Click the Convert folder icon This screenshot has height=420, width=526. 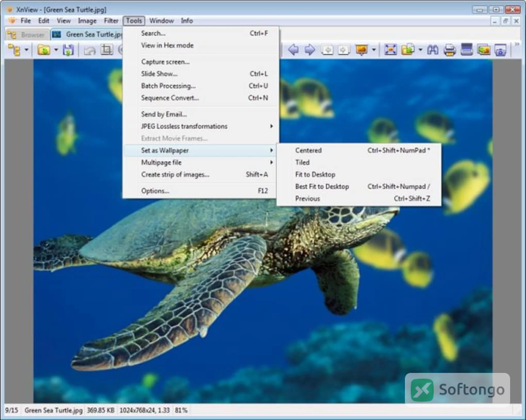408,50
